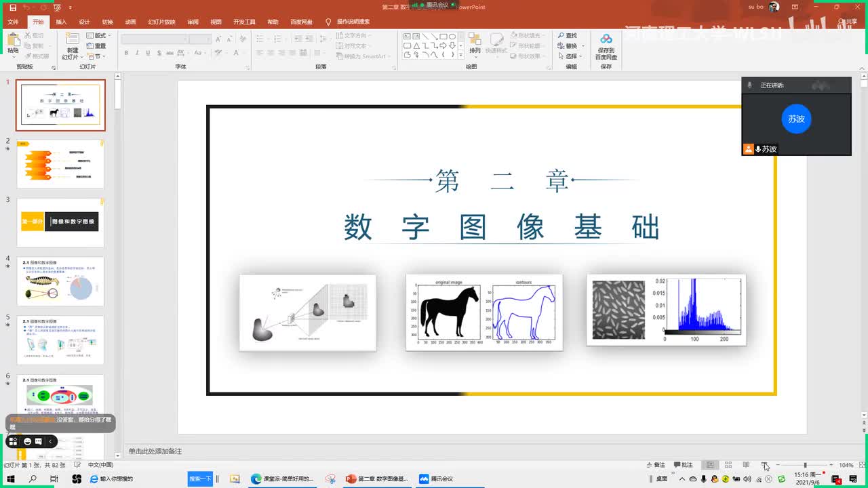Switch to the Slide Show (幻灯片放映) tab

click(161, 22)
